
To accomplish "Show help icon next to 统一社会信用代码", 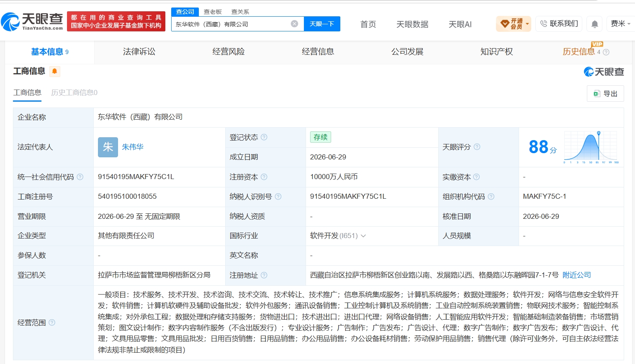I will pos(80,177).
